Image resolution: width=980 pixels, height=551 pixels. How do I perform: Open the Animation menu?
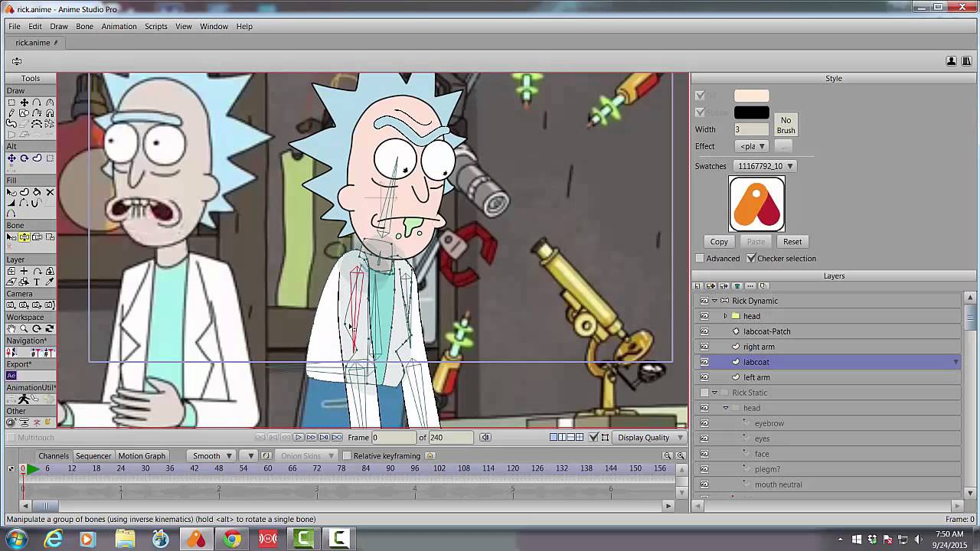click(119, 26)
